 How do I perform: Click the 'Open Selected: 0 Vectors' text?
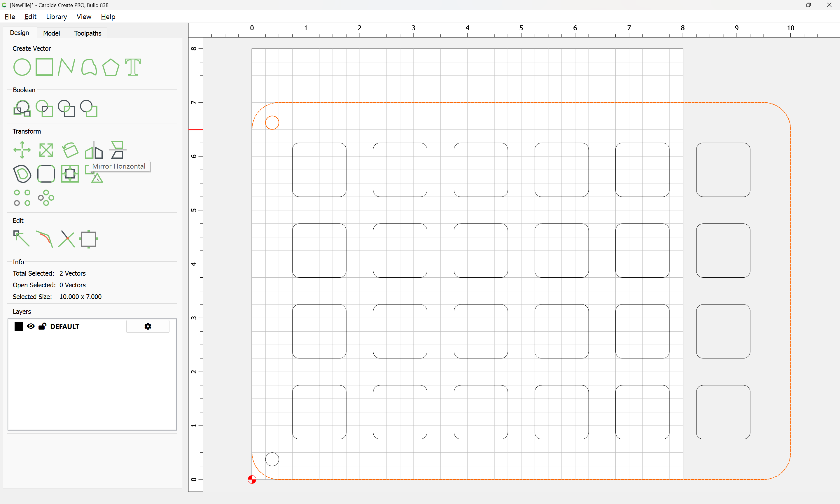point(49,285)
